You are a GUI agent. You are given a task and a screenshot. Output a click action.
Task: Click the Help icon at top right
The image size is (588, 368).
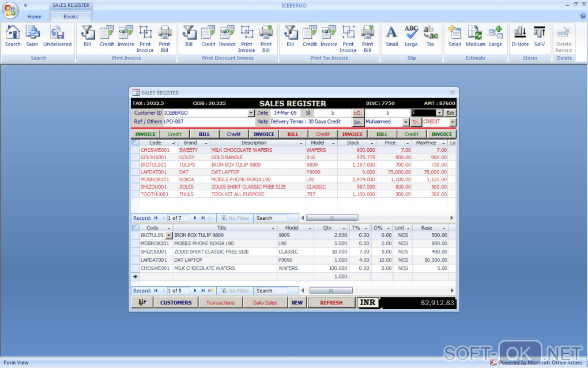click(x=583, y=16)
